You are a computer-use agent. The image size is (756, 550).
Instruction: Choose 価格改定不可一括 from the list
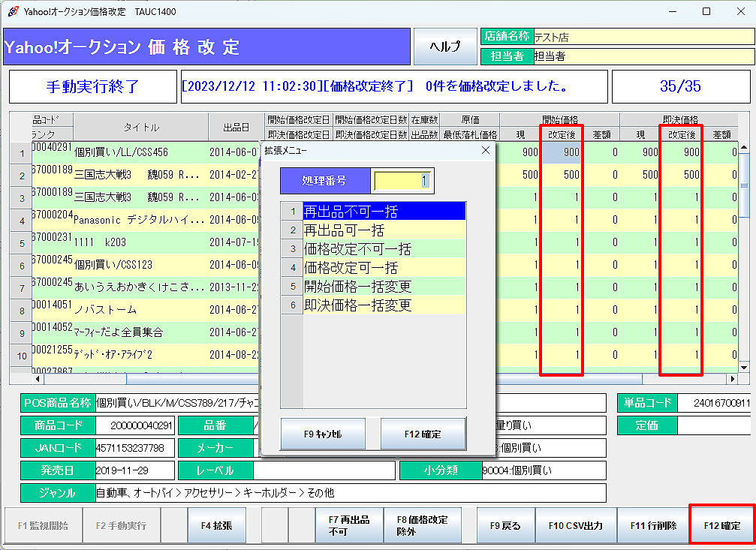(384, 248)
